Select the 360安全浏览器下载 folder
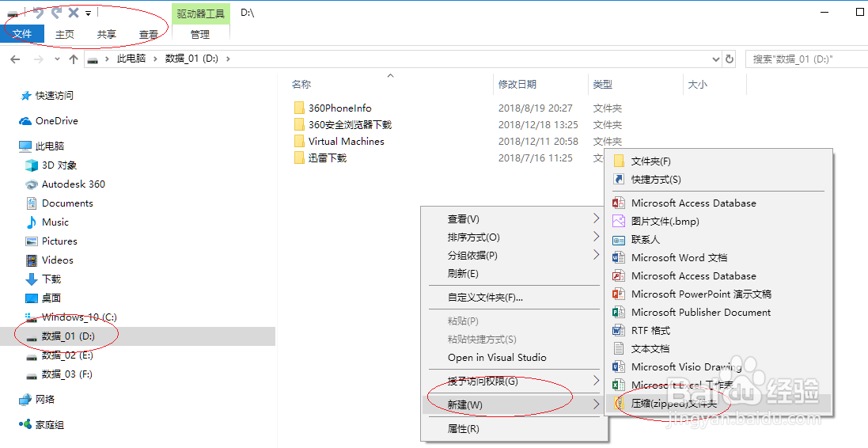Viewport: 868px width, 448px height. coord(350,124)
